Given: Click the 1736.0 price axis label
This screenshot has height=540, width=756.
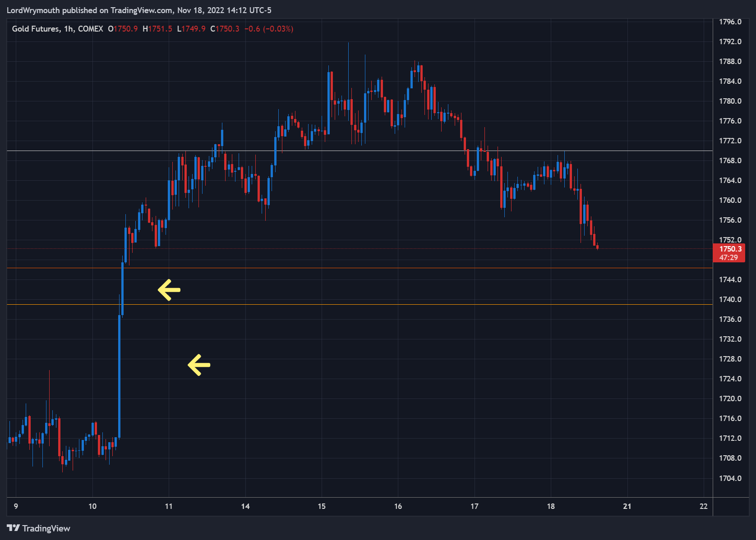Looking at the screenshot, I should (730, 319).
